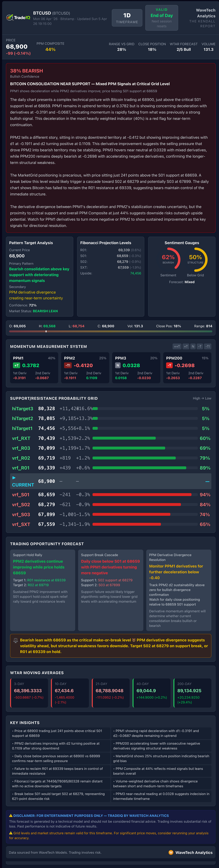Click the 38% BEARISH heading
Viewport: 219px width, 868px height.
[26, 71]
